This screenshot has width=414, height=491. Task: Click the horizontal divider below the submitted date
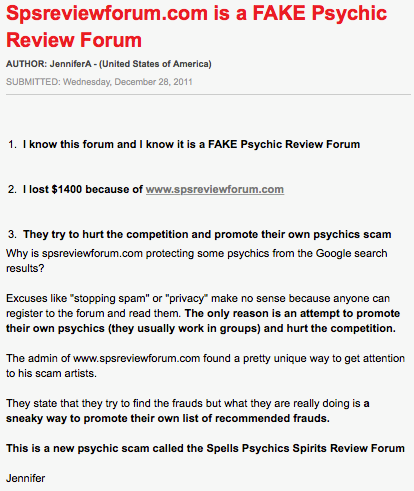coord(208,95)
